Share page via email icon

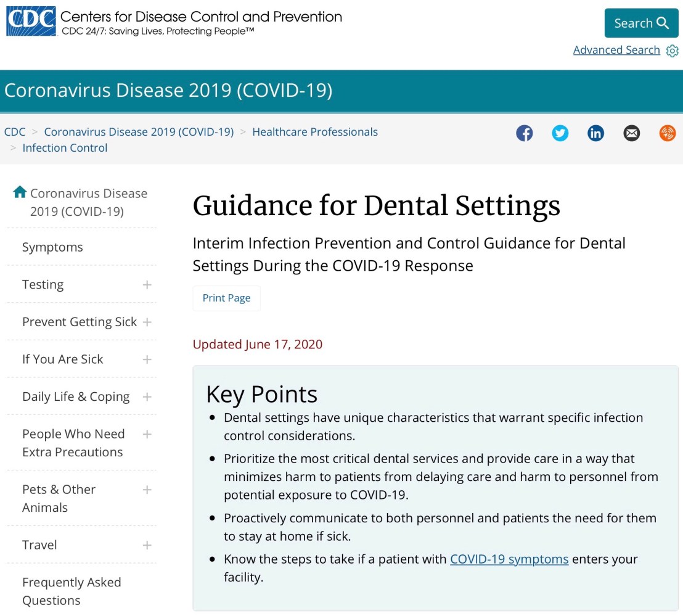631,133
